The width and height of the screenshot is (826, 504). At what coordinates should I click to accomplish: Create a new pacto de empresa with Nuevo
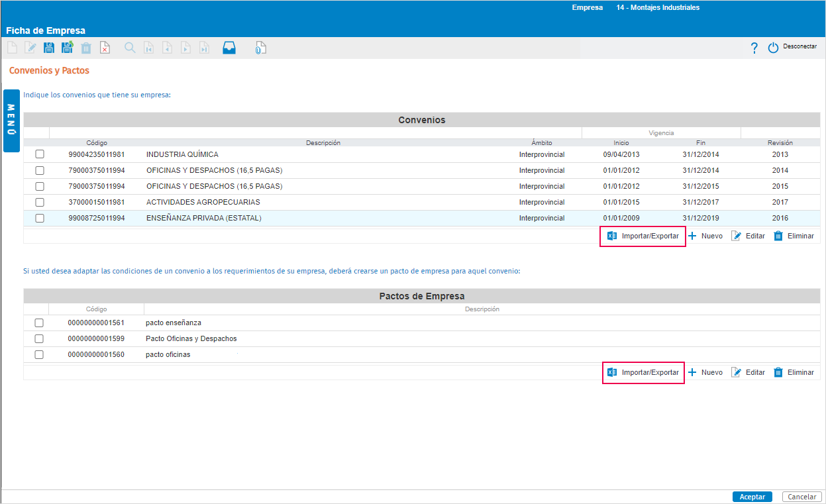point(705,372)
